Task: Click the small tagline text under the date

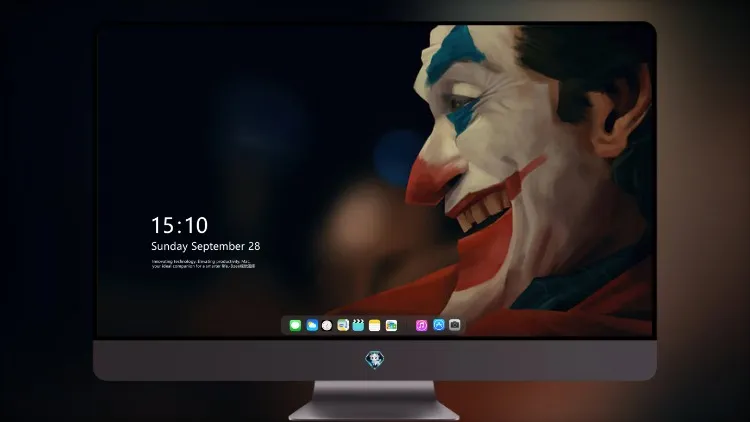Action: point(203,264)
